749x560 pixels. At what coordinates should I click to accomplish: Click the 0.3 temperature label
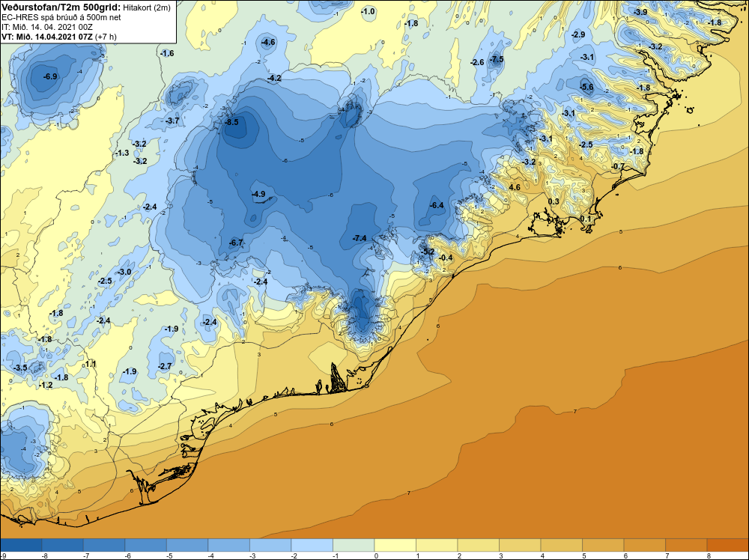click(554, 201)
